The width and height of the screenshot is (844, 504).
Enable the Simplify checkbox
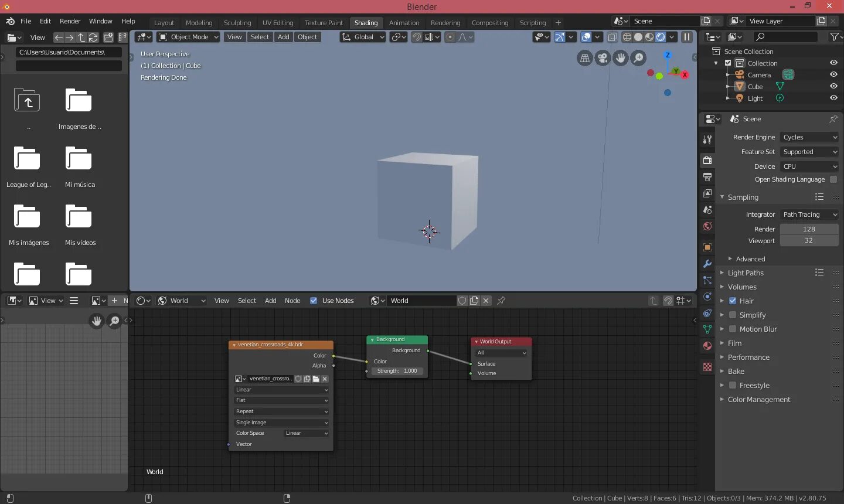[x=733, y=315]
